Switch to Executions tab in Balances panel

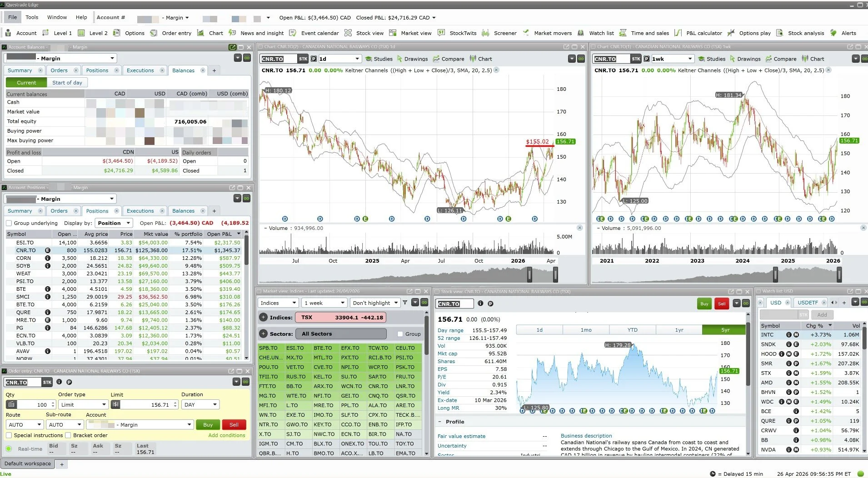(140, 70)
